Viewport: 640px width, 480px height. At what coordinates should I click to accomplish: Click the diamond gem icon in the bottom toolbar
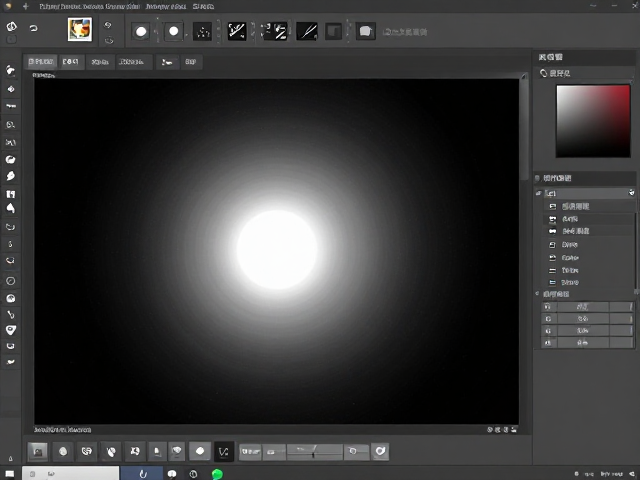(176, 451)
